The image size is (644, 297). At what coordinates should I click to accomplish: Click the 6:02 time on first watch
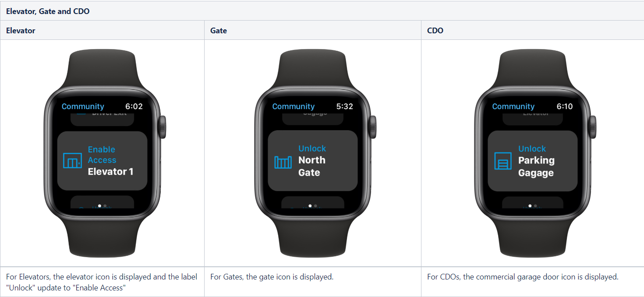tap(134, 106)
